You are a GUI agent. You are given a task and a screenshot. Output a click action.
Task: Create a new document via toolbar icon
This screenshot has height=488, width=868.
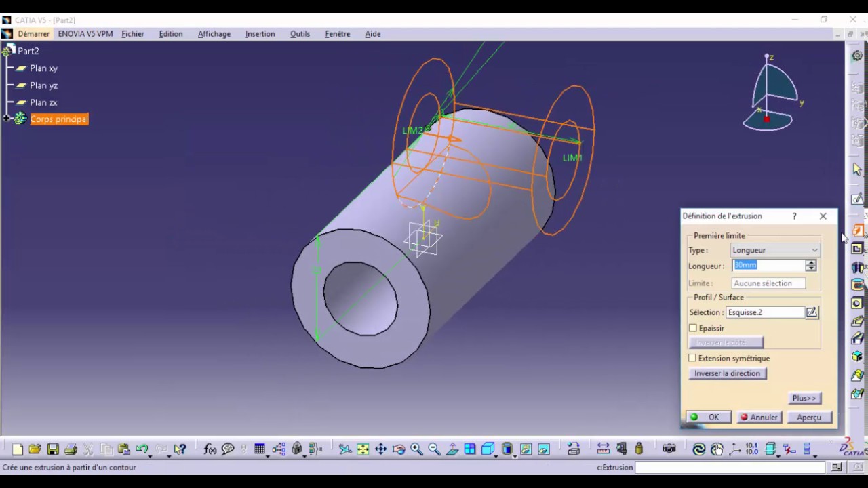pos(18,449)
